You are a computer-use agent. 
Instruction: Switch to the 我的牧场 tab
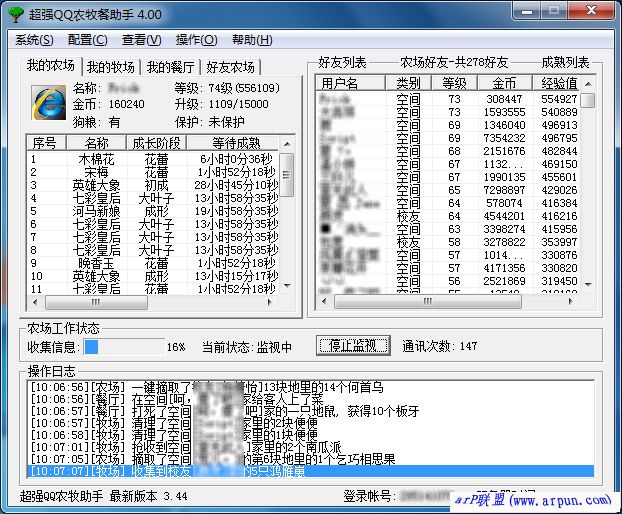point(110,67)
